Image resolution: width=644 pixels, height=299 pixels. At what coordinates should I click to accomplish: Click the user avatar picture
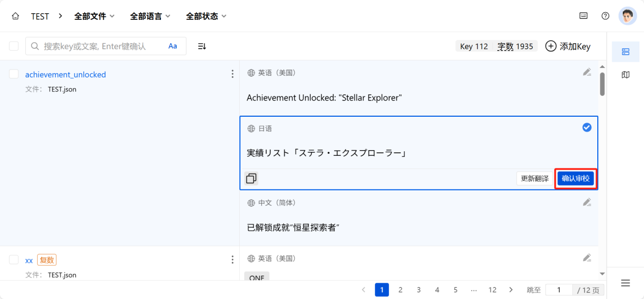(x=628, y=16)
